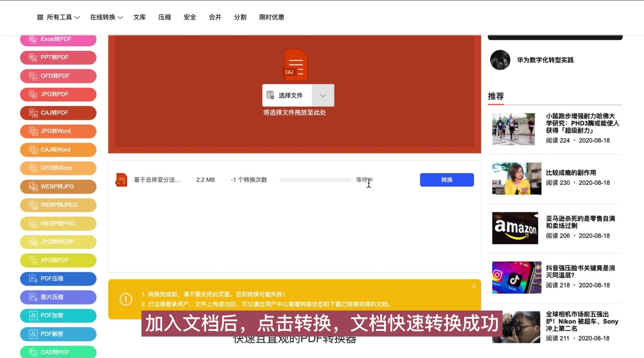Open the 文库 menu item

[x=139, y=17]
